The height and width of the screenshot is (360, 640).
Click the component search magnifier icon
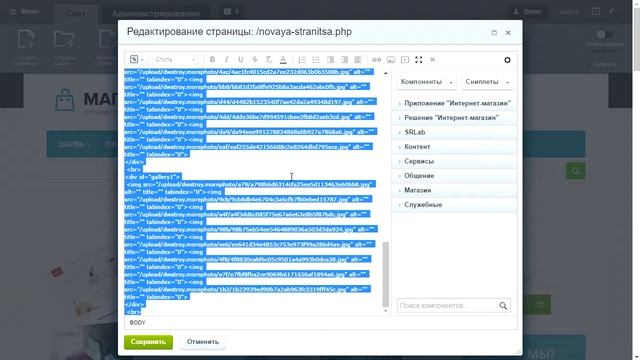pyautogui.click(x=503, y=305)
